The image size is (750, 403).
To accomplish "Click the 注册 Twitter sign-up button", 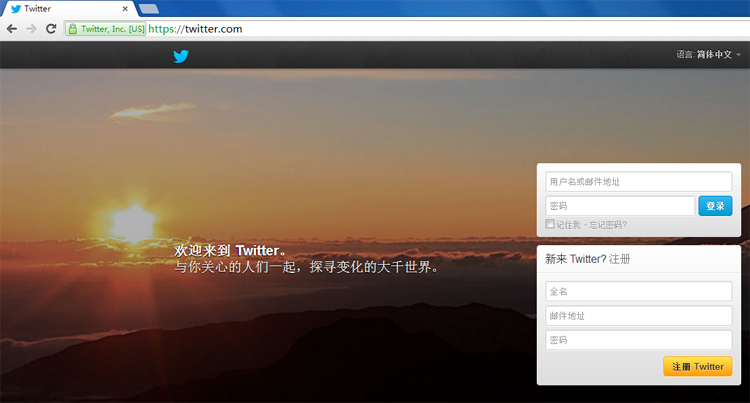I will click(x=697, y=367).
